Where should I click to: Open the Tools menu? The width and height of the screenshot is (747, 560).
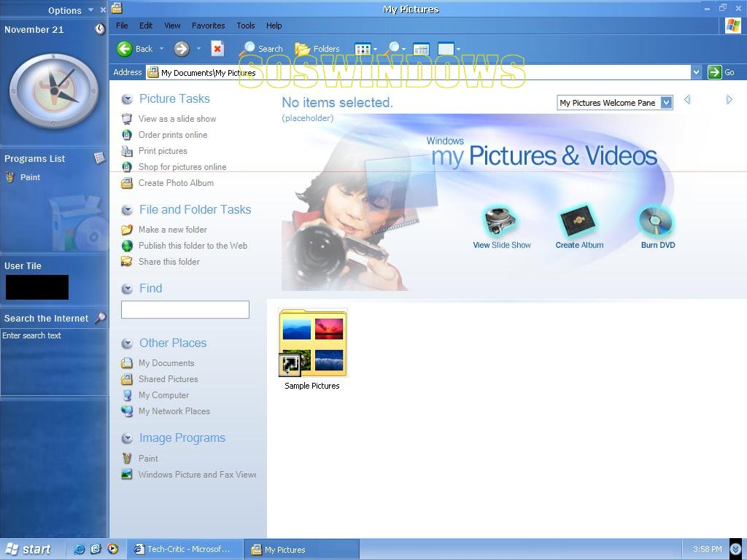pos(246,26)
